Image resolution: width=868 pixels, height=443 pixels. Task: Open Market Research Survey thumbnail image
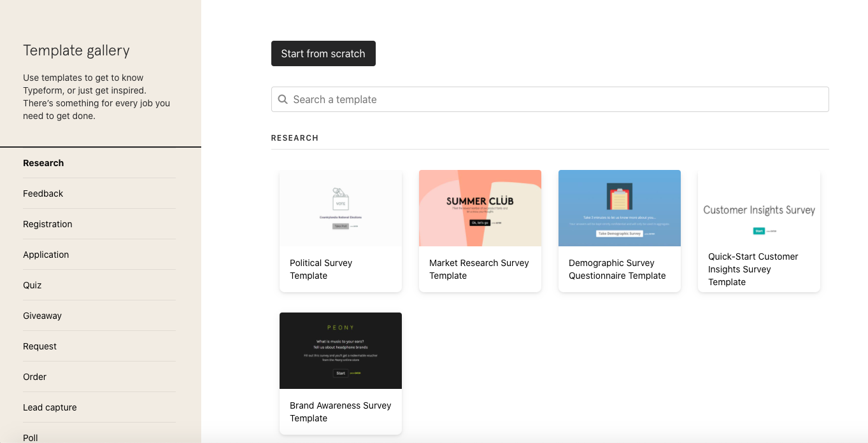tap(480, 208)
